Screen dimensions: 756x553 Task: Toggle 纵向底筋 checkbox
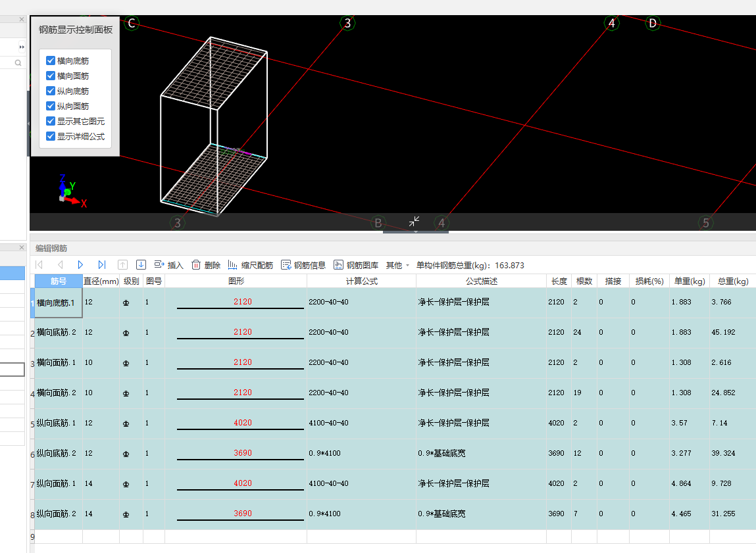pyautogui.click(x=51, y=91)
